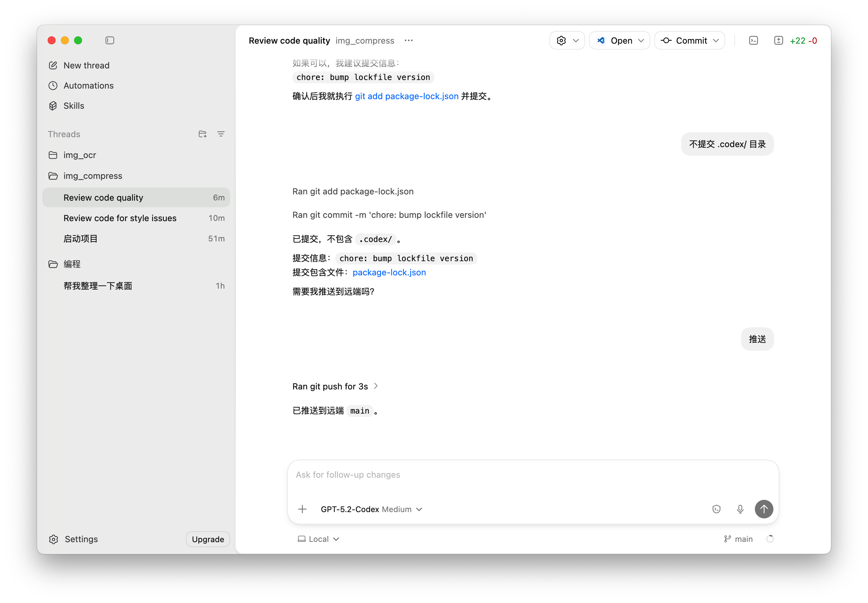Screen dimensions: 868x603
Task: Toggle the sidebar panel icon
Action: coord(109,40)
